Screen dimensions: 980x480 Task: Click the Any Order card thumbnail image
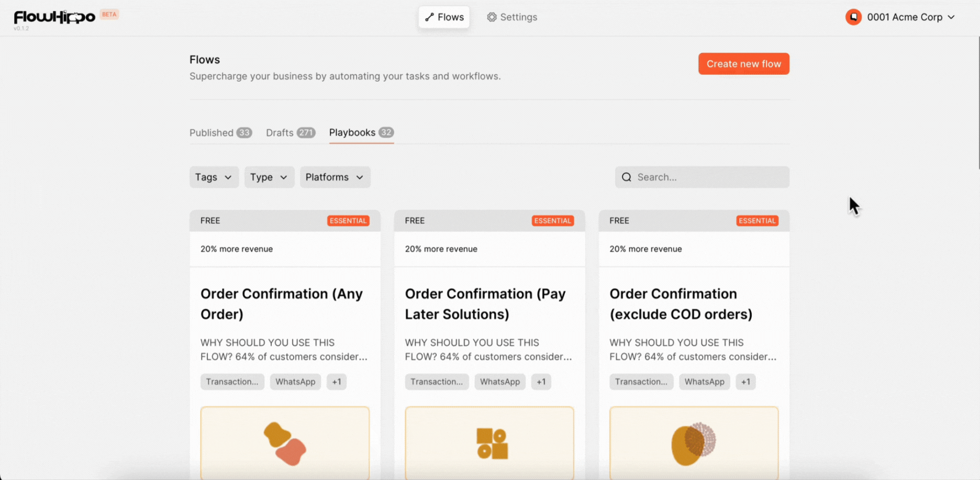coord(285,443)
